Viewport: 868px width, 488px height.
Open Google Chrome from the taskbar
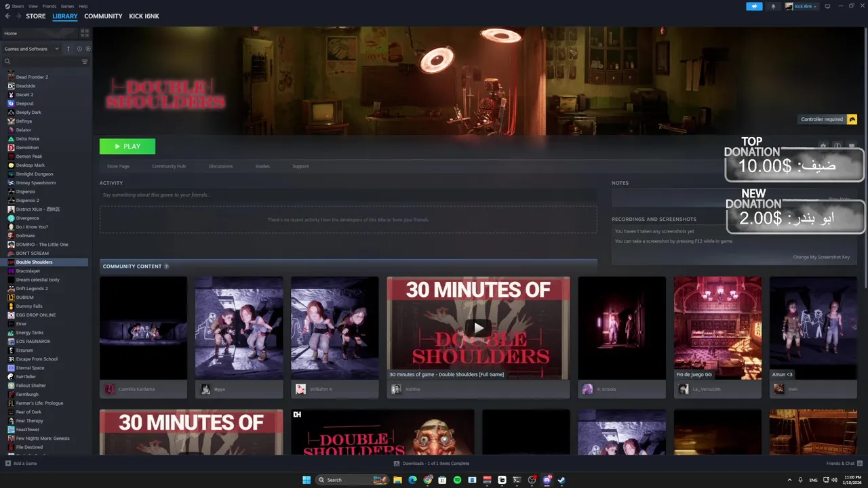428,480
